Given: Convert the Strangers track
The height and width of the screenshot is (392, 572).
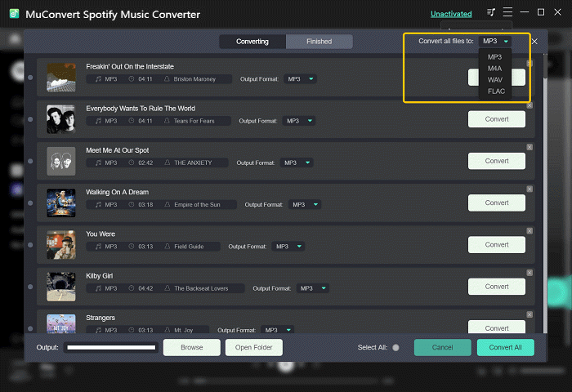Looking at the screenshot, I should [497, 327].
